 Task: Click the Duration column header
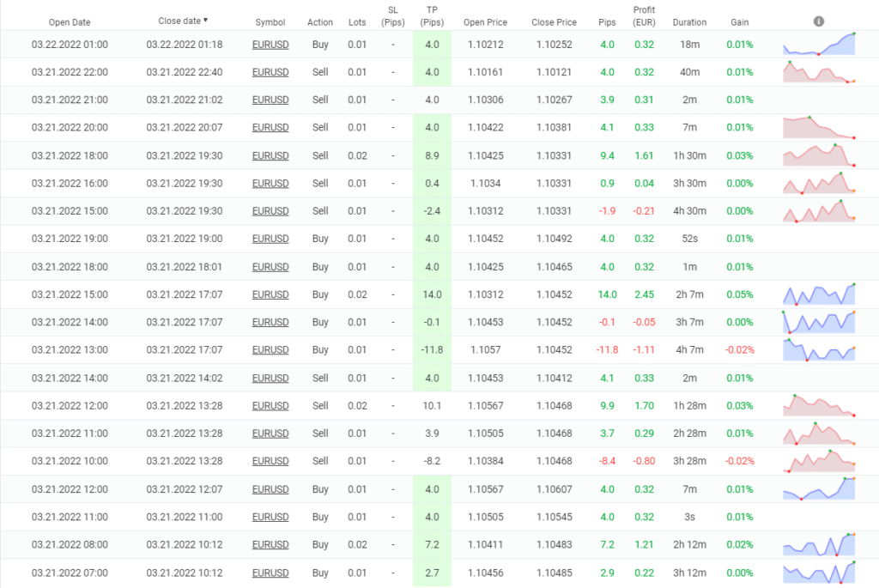coord(689,22)
